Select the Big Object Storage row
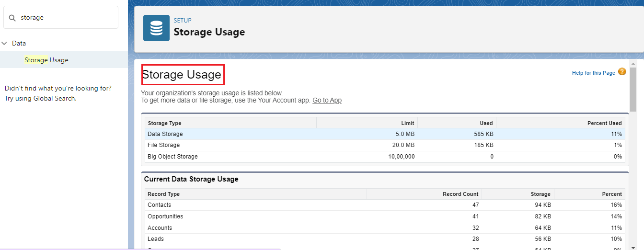Screen dimensions: 644x250 172,157
